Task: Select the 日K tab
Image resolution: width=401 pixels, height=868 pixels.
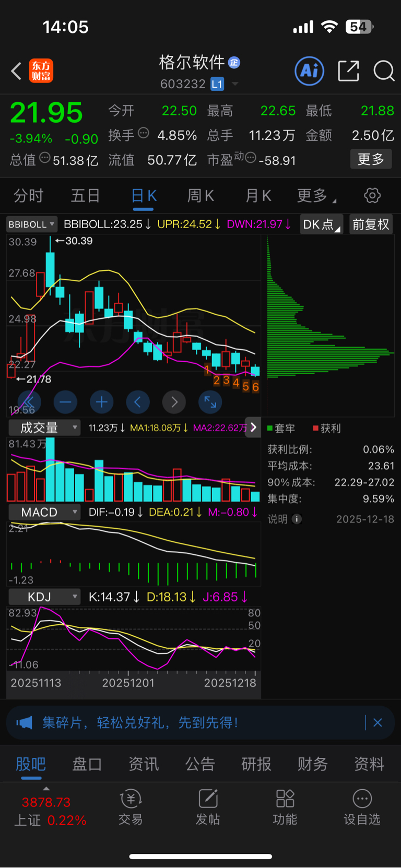Action: tap(144, 196)
